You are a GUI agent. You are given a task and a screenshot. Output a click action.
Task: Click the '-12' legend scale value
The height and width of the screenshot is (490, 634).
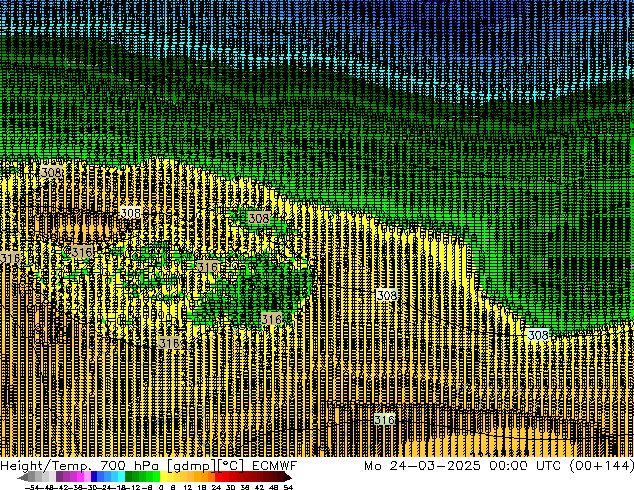pyautogui.click(x=136, y=487)
